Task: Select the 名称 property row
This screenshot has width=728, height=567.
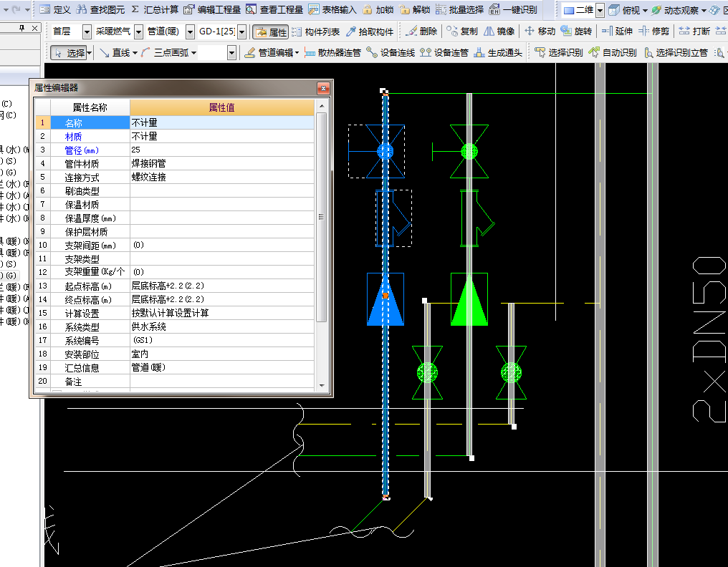Action: point(175,123)
